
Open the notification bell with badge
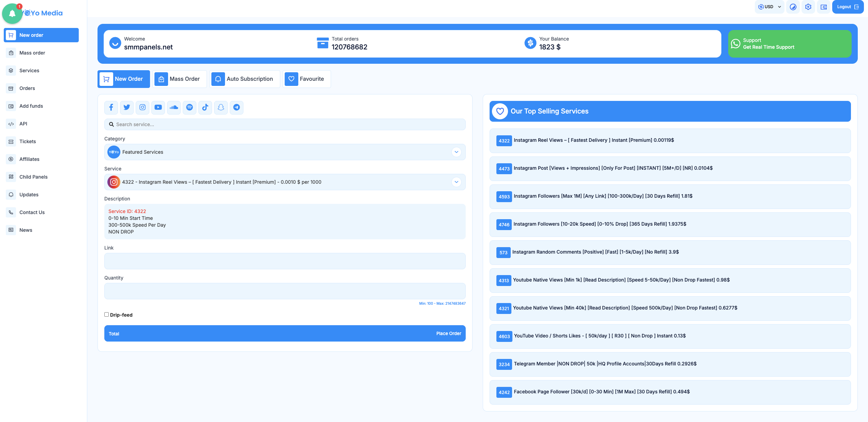[12, 14]
